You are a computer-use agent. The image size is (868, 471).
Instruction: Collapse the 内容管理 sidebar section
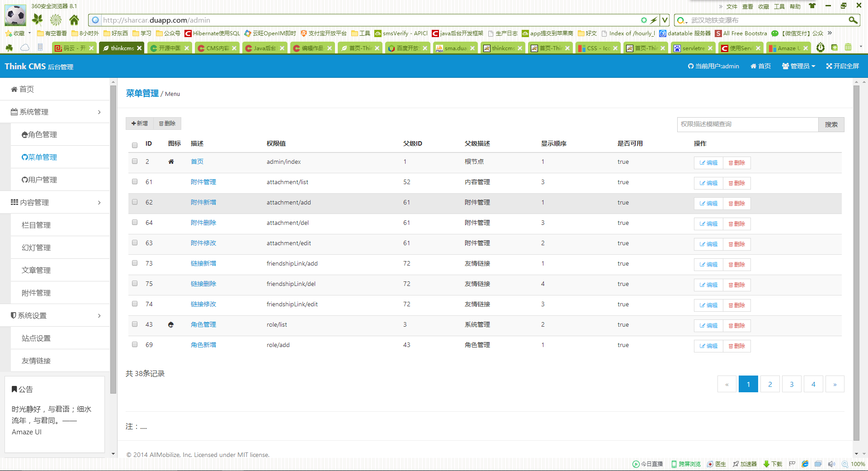tap(55, 202)
